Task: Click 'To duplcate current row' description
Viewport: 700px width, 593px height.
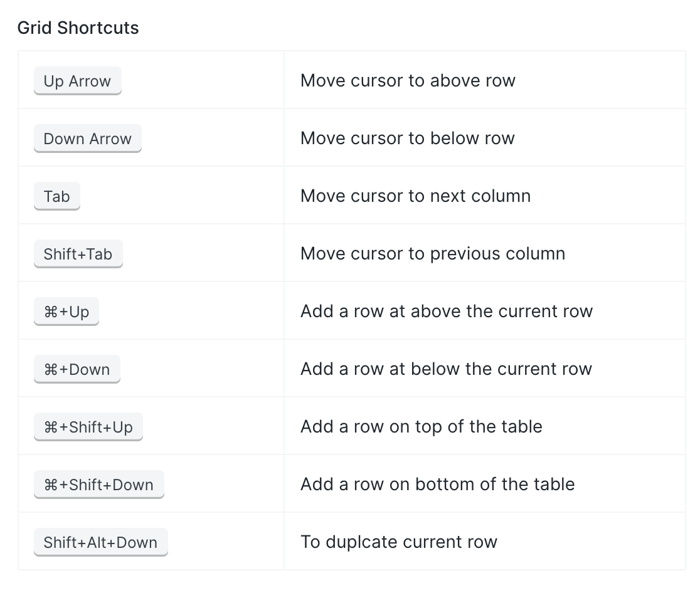Action: tap(399, 542)
